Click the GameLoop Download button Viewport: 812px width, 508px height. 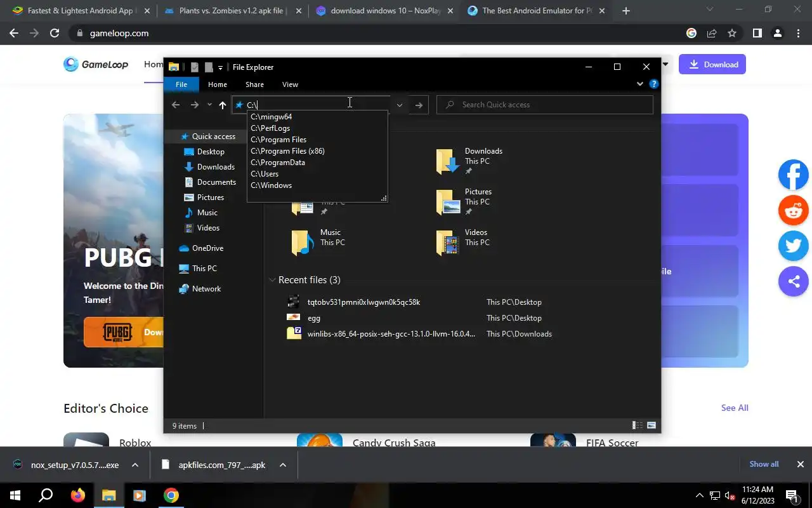pyautogui.click(x=712, y=64)
